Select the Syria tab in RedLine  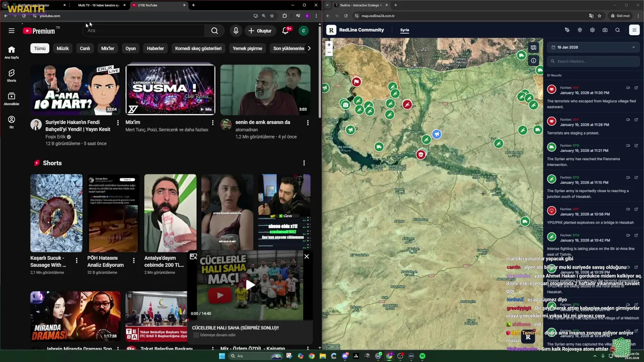405,30
